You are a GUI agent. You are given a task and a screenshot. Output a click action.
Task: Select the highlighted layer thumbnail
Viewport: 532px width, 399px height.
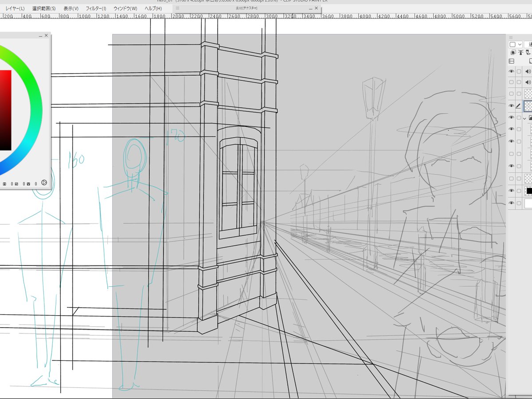[x=528, y=106]
